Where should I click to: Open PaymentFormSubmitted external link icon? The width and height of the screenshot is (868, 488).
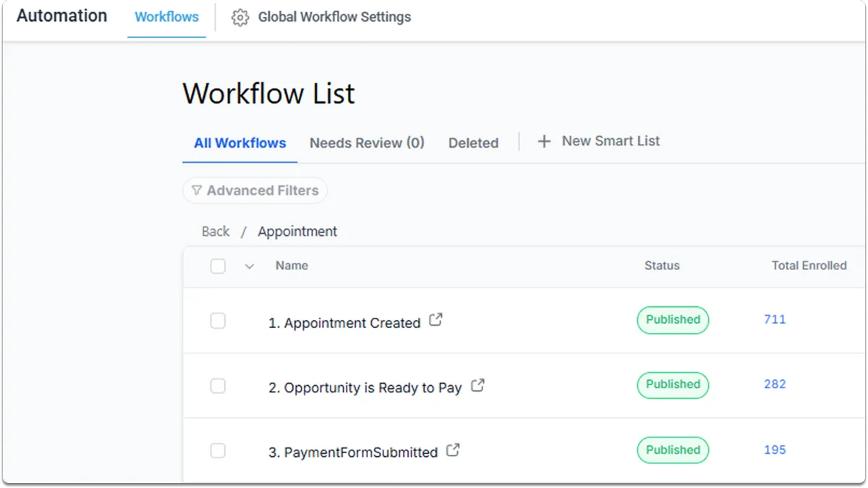tap(453, 450)
